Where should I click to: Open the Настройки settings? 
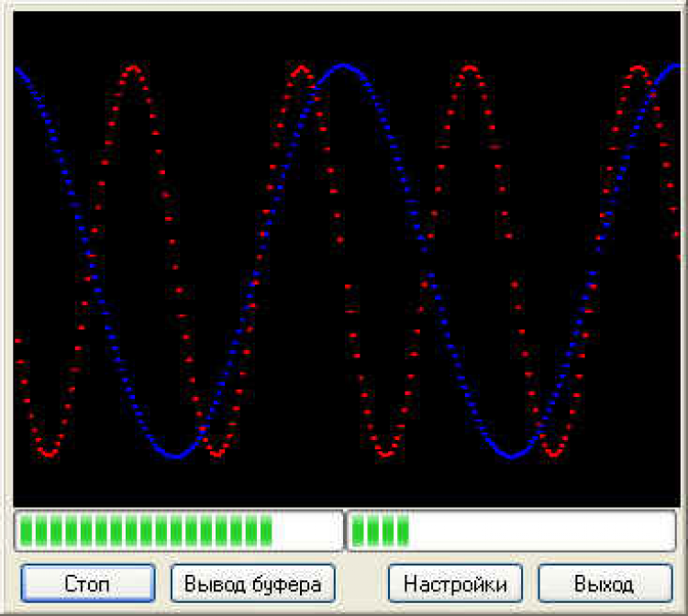455,584
